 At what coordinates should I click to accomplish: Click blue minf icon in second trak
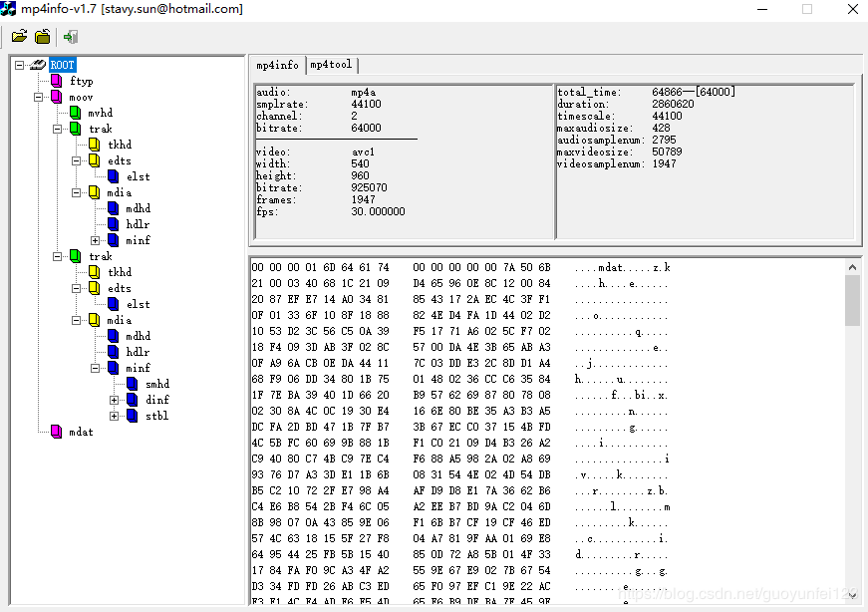click(113, 368)
